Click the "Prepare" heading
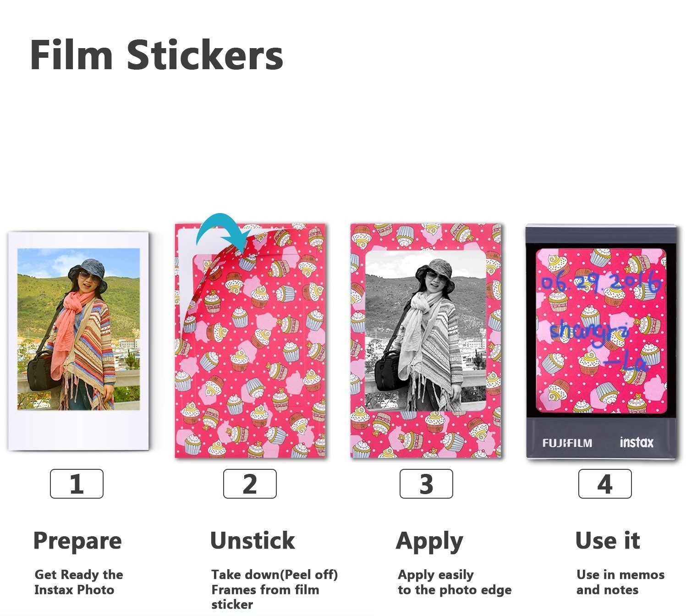The height and width of the screenshot is (616, 686). 77,541
